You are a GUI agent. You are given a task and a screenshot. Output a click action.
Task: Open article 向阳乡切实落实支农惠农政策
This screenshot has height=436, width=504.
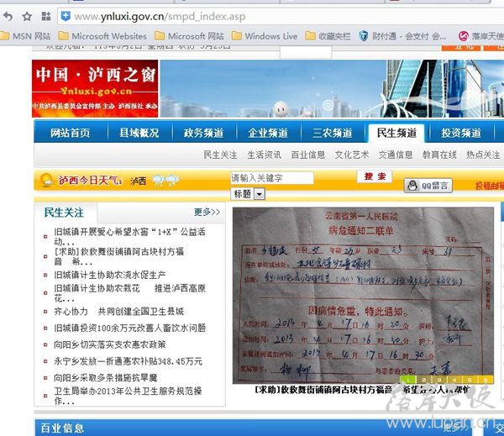tap(109, 344)
